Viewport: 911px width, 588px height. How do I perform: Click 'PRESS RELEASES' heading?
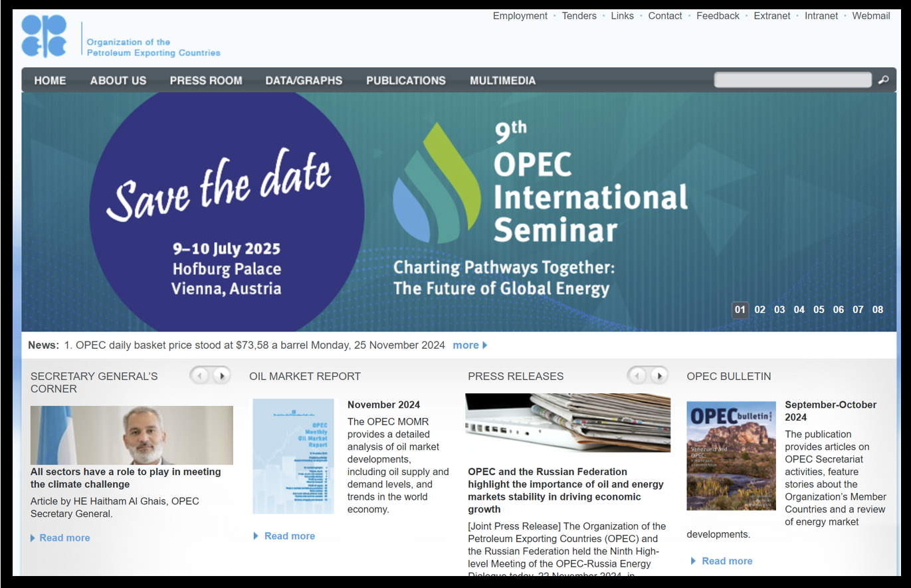pyautogui.click(x=516, y=376)
